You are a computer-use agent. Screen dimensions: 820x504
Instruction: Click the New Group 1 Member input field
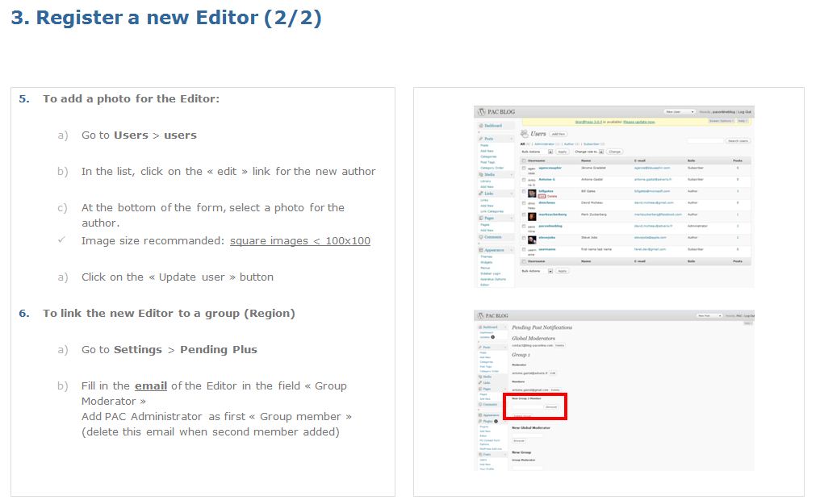(x=528, y=407)
